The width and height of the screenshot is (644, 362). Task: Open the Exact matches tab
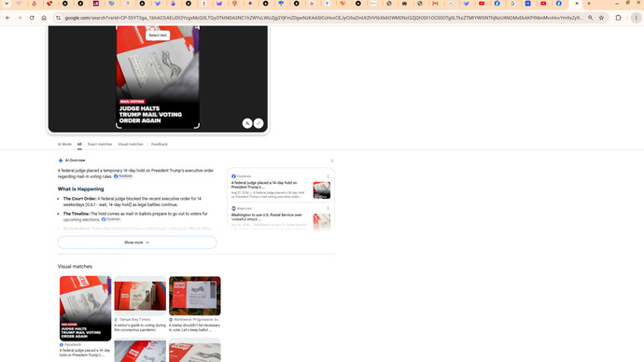(x=99, y=144)
